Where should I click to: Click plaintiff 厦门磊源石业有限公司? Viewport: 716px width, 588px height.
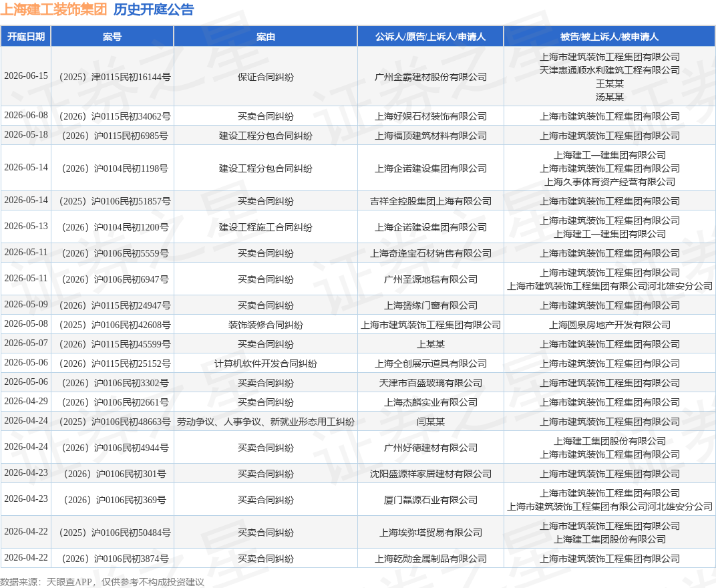click(x=431, y=499)
